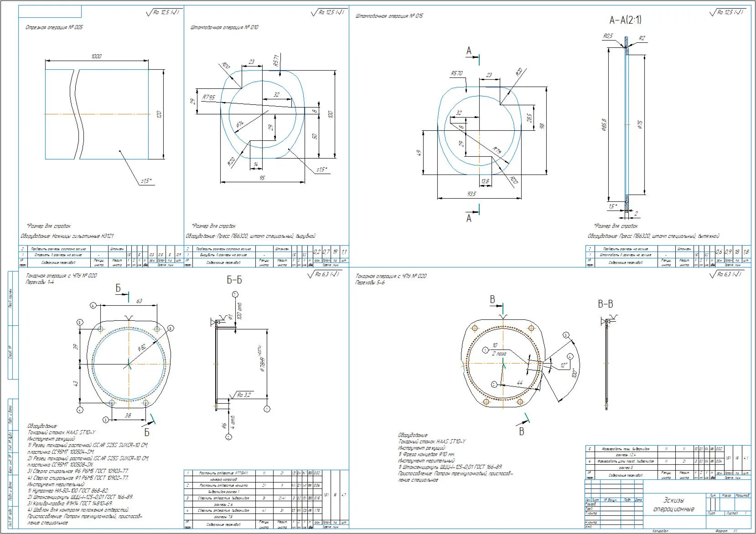Select the В-В section view title
The height and width of the screenshot is (534, 756).
coord(605,304)
